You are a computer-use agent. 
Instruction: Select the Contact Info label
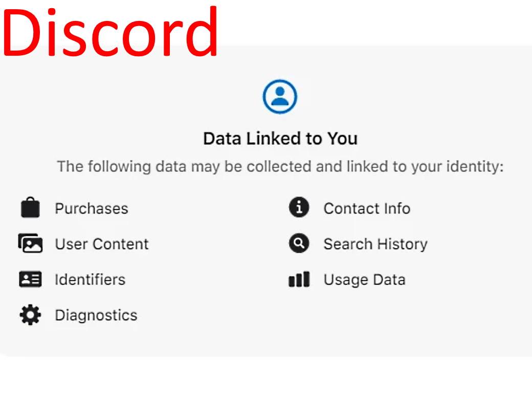367,209
